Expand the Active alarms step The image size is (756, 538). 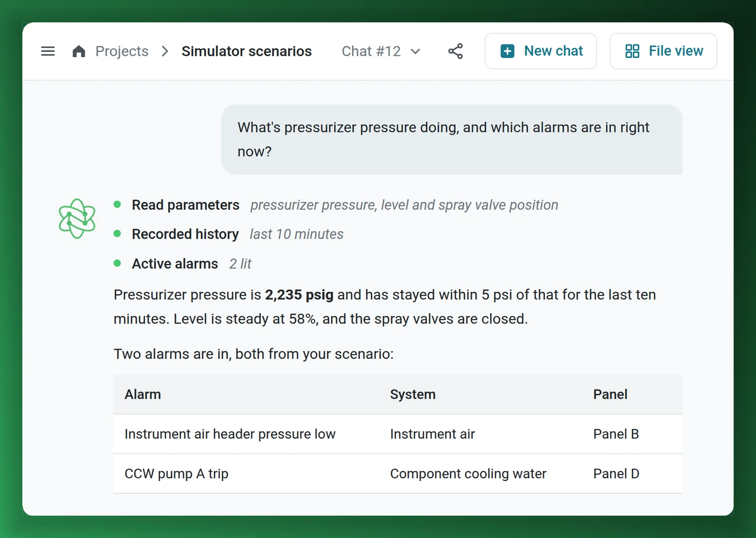[175, 264]
